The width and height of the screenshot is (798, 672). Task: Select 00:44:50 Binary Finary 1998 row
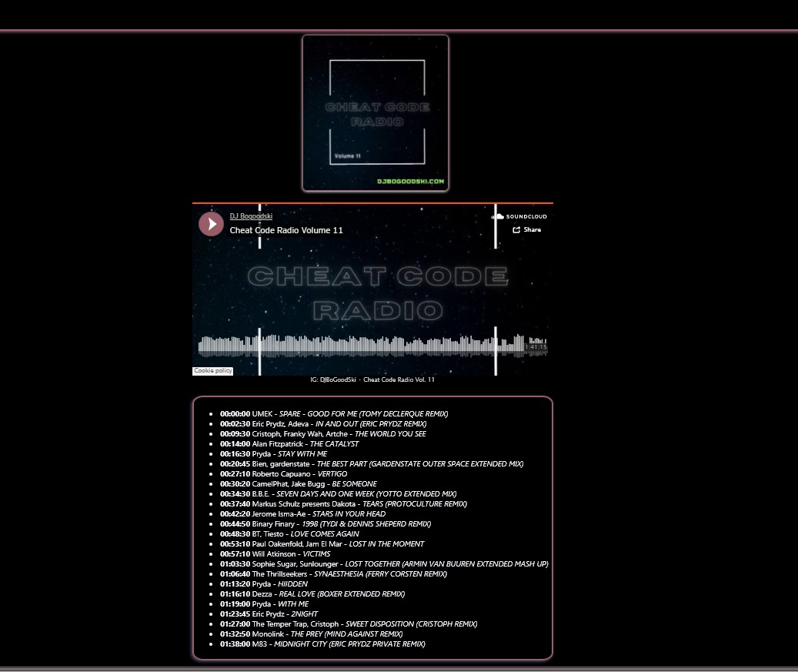tap(326, 524)
